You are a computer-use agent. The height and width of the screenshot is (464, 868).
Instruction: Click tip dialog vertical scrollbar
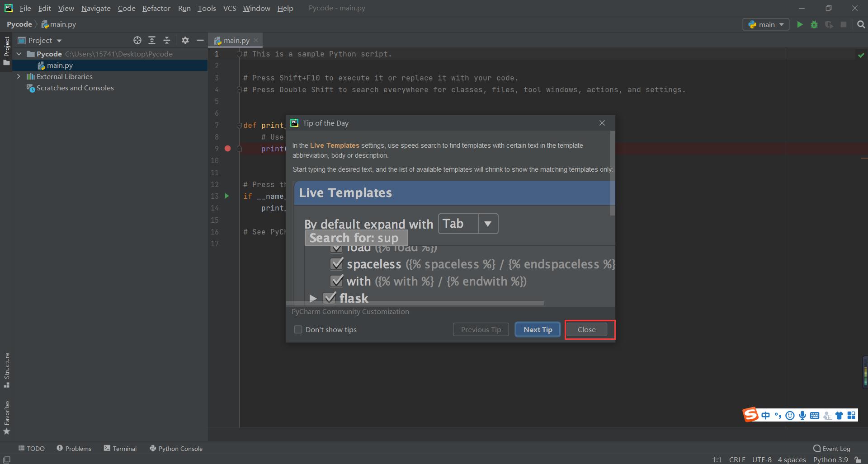(613, 173)
